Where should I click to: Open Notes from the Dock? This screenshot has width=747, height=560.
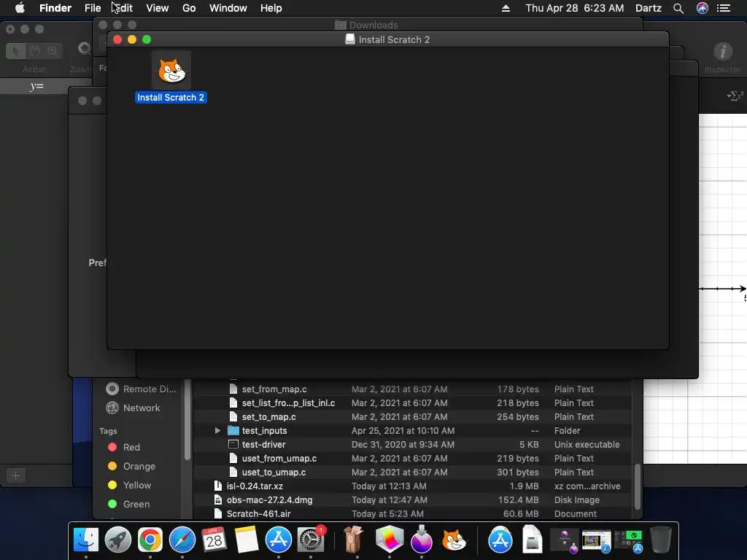[x=247, y=540]
